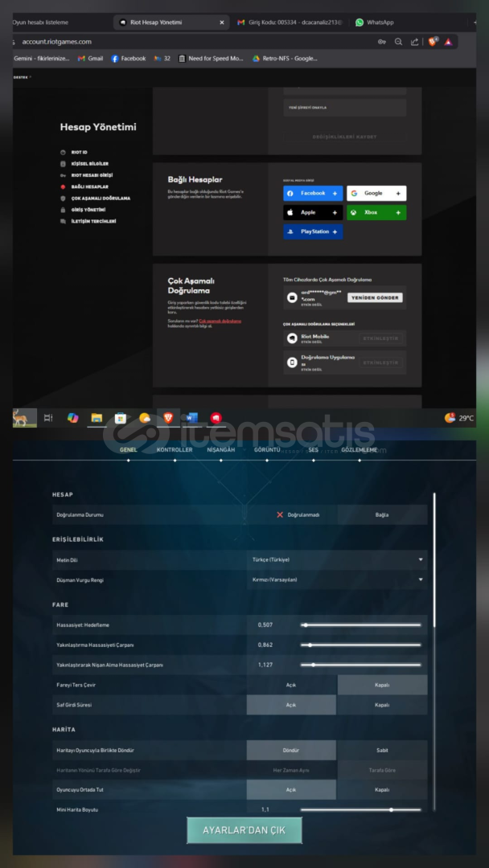
Task: Open the weather app taskbar icon
Action: pyautogui.click(x=145, y=418)
